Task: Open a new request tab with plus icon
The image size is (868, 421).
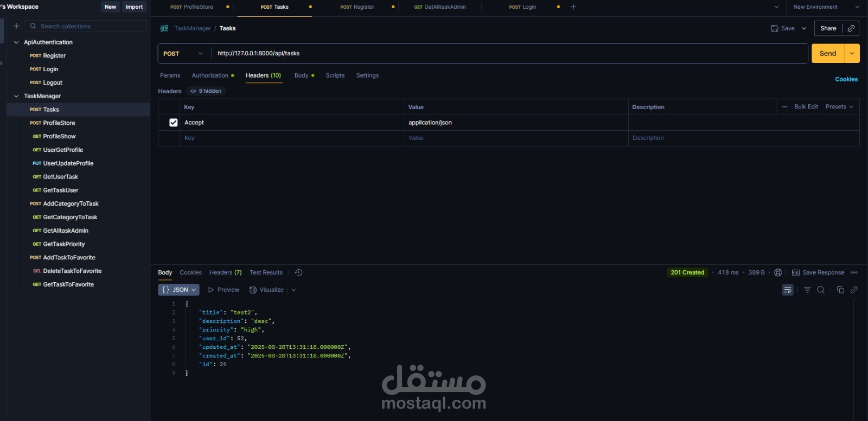Action: [573, 7]
